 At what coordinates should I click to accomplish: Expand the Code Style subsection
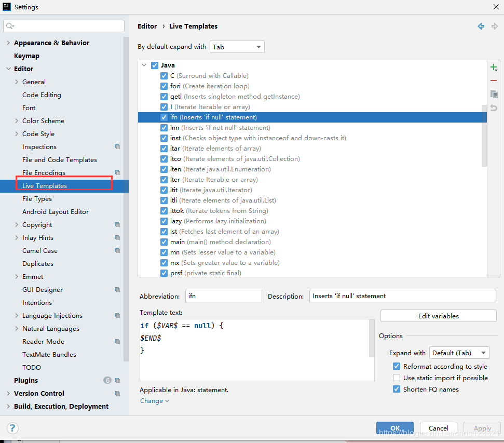(17, 134)
